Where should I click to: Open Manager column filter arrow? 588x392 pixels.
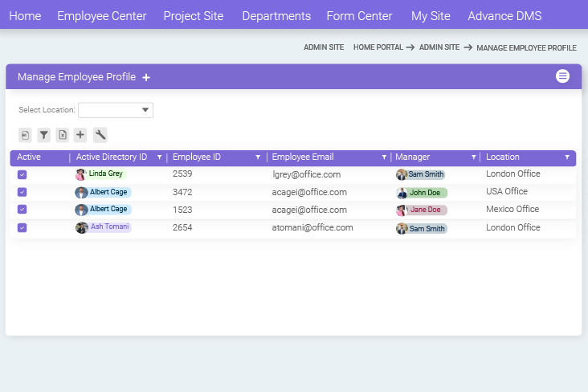(474, 157)
